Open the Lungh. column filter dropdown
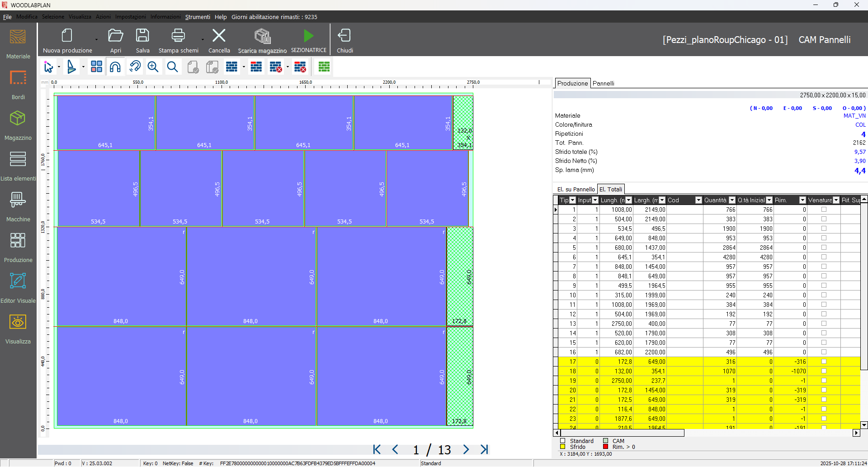868x467 pixels. (629, 200)
